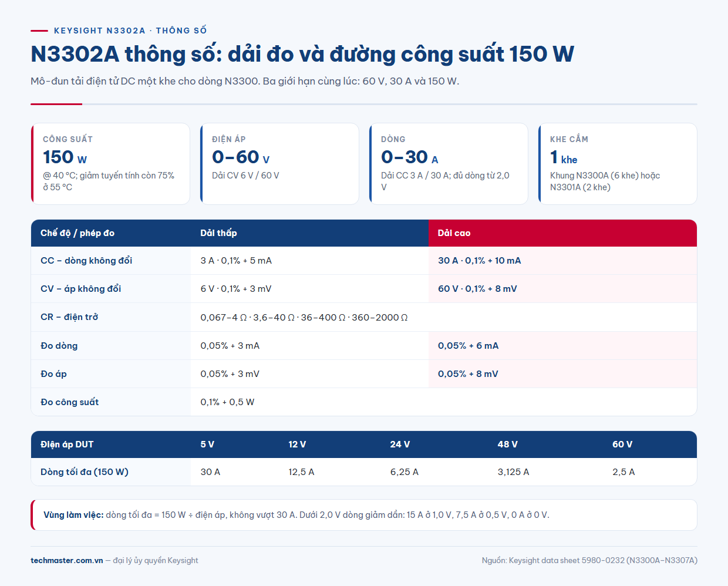Click the red 'Dải cao' column header

(562, 233)
